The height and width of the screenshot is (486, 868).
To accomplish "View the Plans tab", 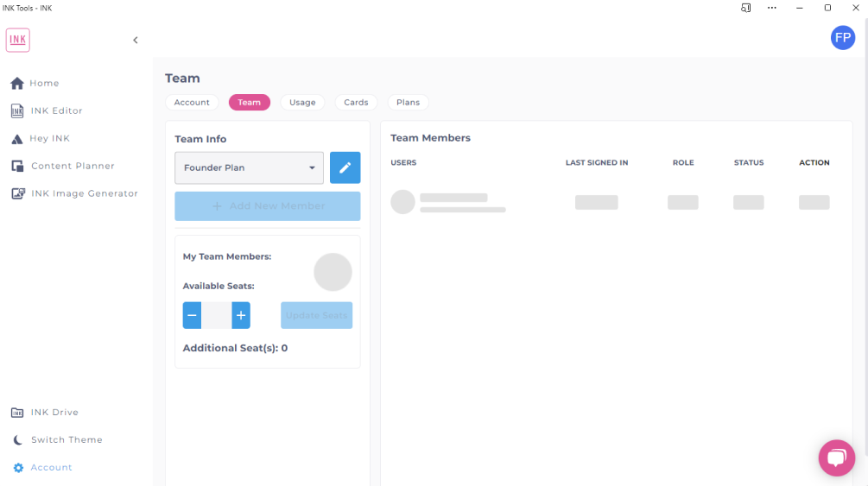I will 408,103.
